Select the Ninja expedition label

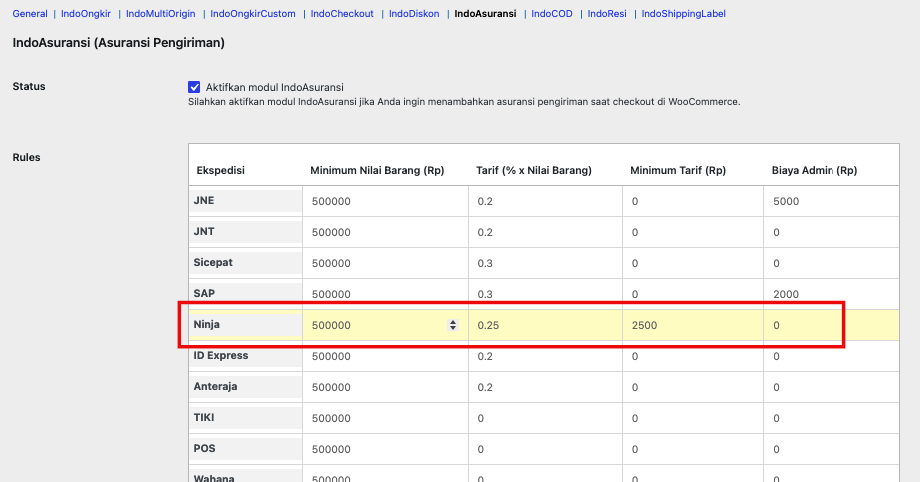pos(207,324)
